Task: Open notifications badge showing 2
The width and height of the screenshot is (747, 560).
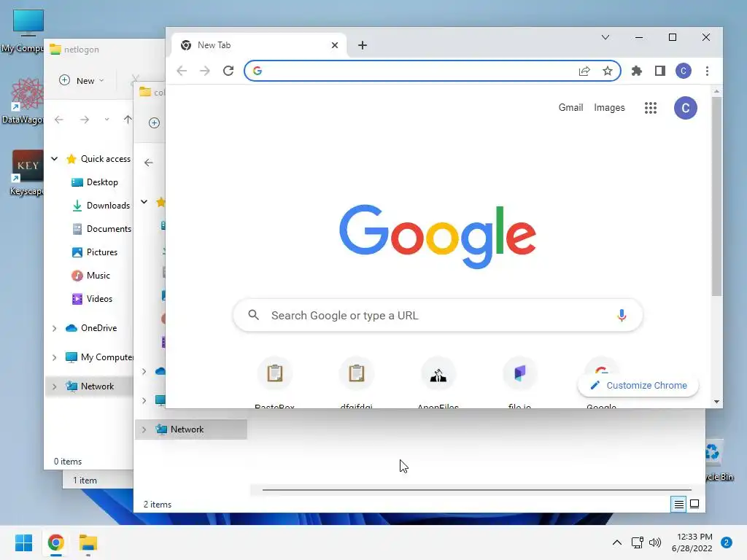Action: pyautogui.click(x=727, y=542)
